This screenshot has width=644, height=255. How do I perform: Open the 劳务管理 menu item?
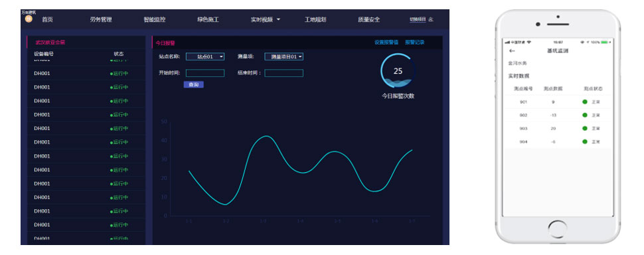coord(101,19)
